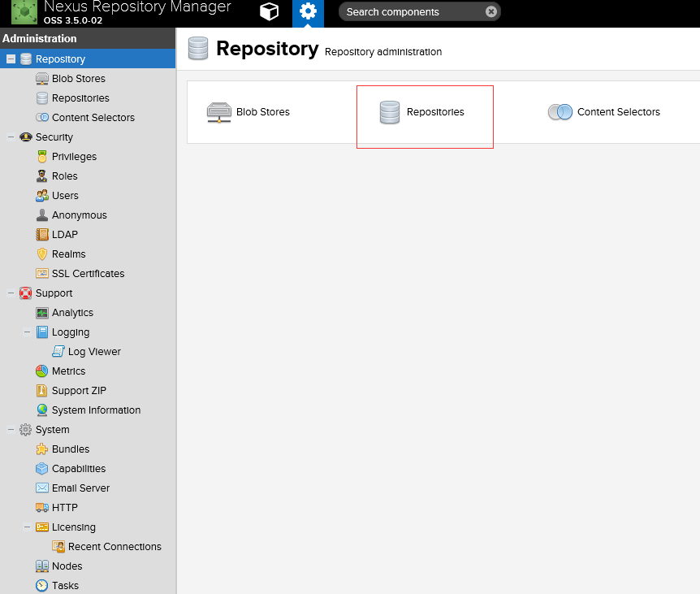The width and height of the screenshot is (700, 594).
Task: Select the Bundles label in the tree
Action: point(71,449)
